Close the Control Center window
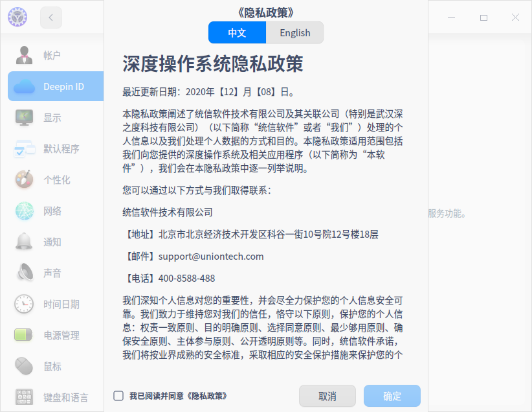This screenshot has width=532, height=412. (515, 17)
